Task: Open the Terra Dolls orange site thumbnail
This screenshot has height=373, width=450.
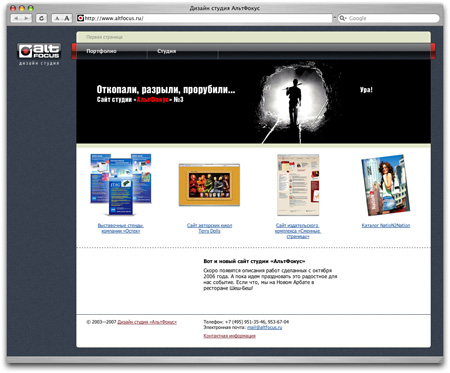Action: tap(209, 185)
